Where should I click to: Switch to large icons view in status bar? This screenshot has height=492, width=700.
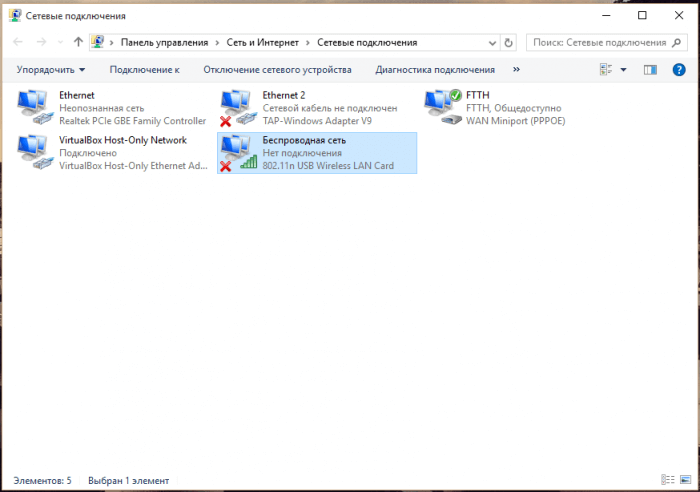[683, 481]
